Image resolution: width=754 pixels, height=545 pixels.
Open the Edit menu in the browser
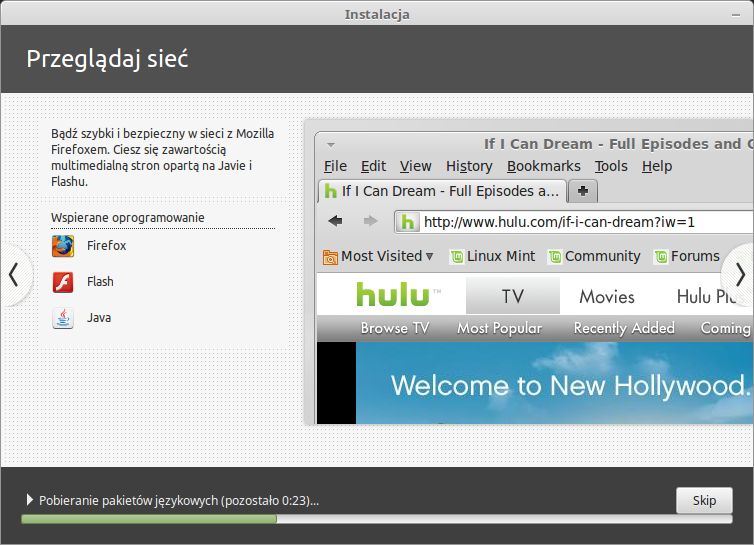373,166
